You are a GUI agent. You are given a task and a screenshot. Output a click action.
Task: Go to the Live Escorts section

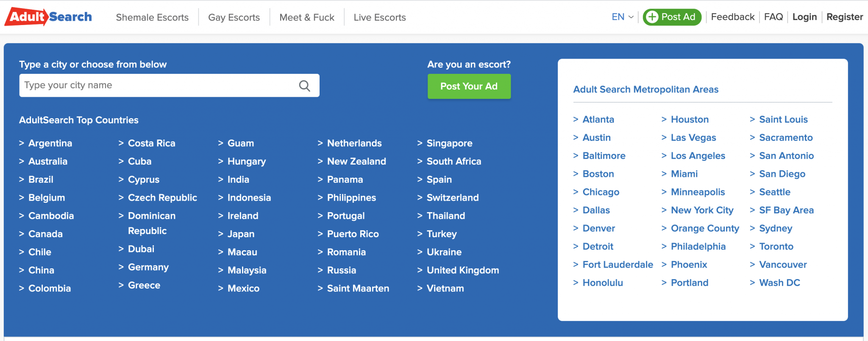tap(379, 17)
